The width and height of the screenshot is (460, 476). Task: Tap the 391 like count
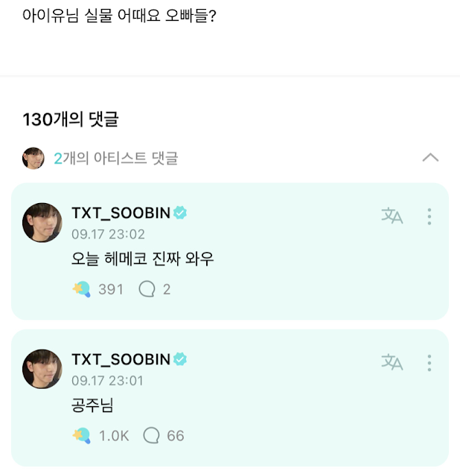point(111,289)
